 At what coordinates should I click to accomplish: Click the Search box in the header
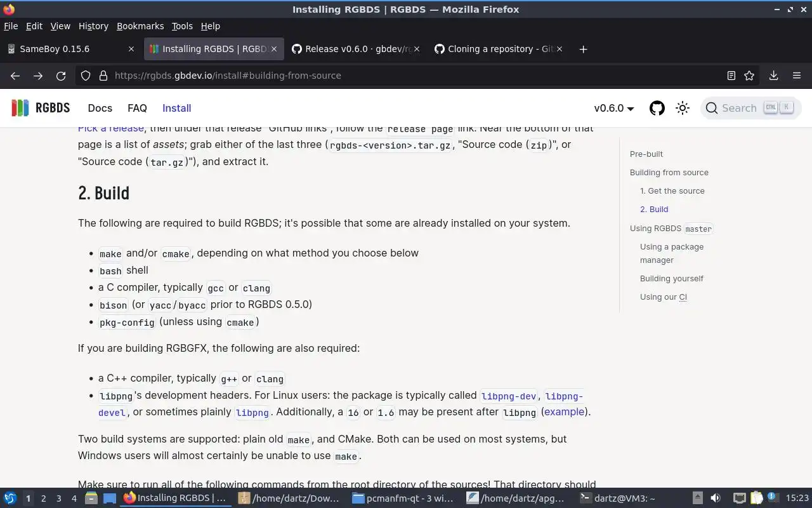[x=750, y=108]
